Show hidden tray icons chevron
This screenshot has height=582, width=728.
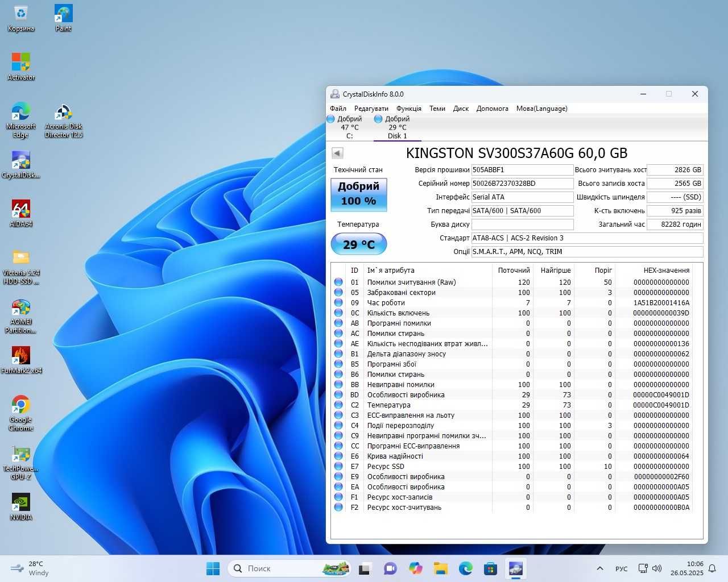point(599,568)
